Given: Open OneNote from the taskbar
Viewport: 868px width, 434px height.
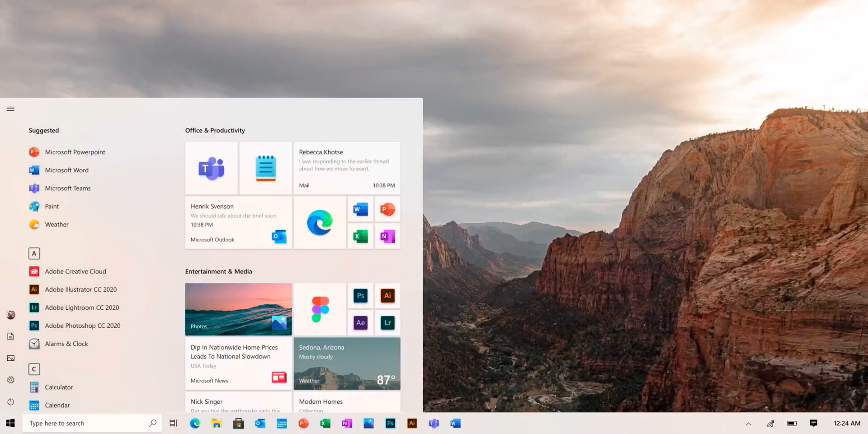Looking at the screenshot, I should coord(347,423).
